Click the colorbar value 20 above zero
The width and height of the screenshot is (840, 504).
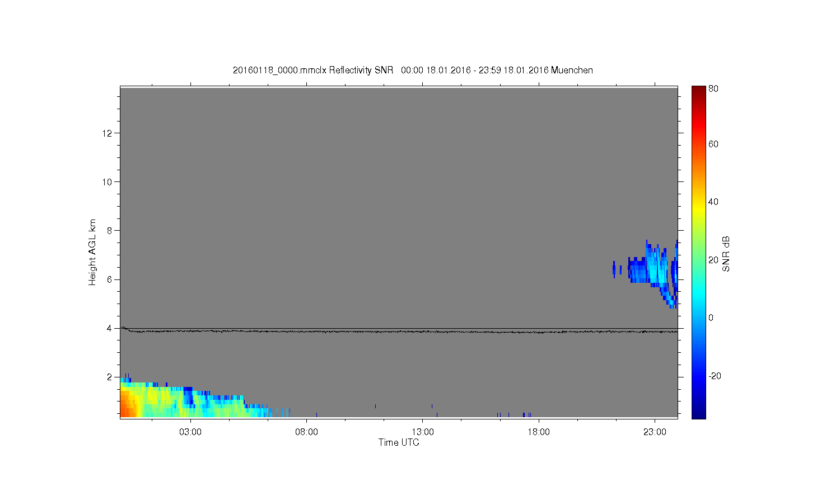tap(713, 260)
